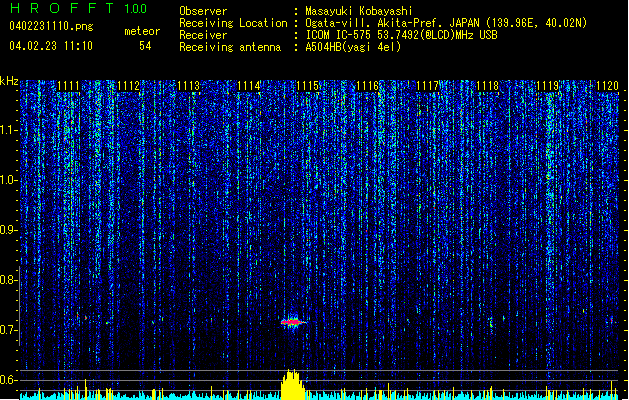This screenshot has width=629, height=400.
Task: Click the bright red meteor echo in spectrogram
Action: tap(293, 322)
